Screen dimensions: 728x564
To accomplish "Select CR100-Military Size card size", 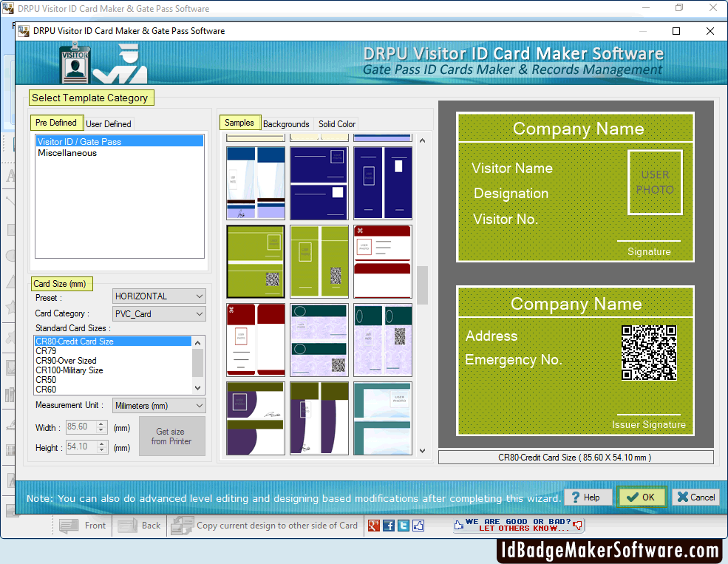I will click(x=113, y=370).
